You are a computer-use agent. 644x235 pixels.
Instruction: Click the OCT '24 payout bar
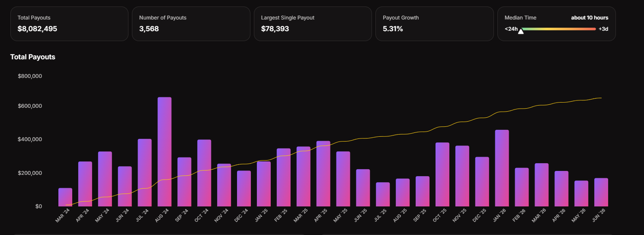point(204,173)
